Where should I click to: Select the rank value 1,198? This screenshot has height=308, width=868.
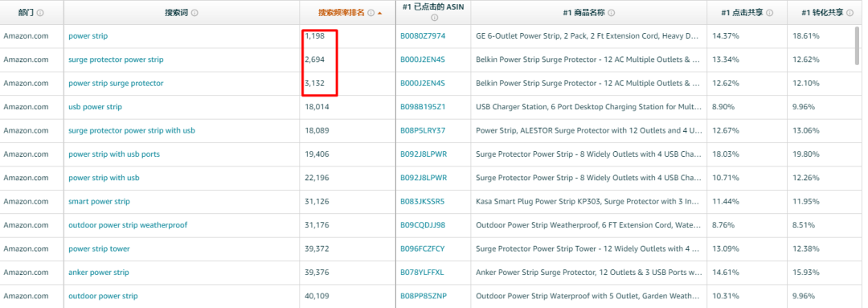click(x=314, y=36)
